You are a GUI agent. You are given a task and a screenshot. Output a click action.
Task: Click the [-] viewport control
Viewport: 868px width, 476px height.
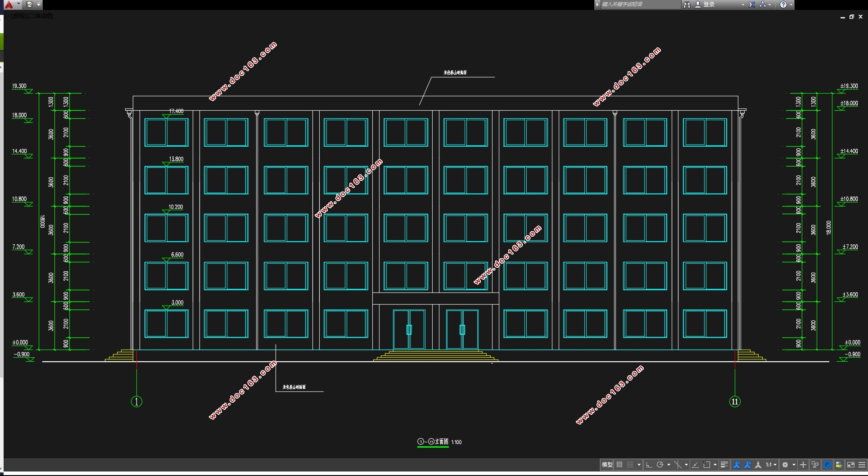(9, 16)
